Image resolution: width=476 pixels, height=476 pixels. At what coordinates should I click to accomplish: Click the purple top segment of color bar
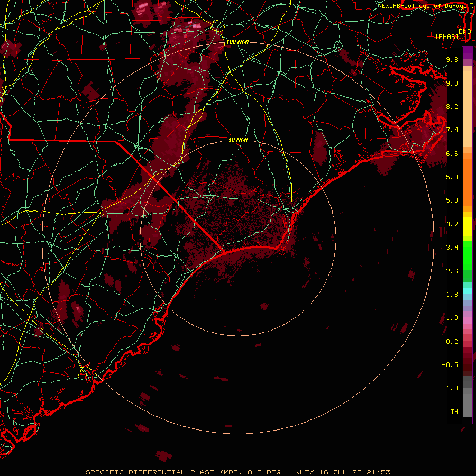pyautogui.click(x=467, y=53)
